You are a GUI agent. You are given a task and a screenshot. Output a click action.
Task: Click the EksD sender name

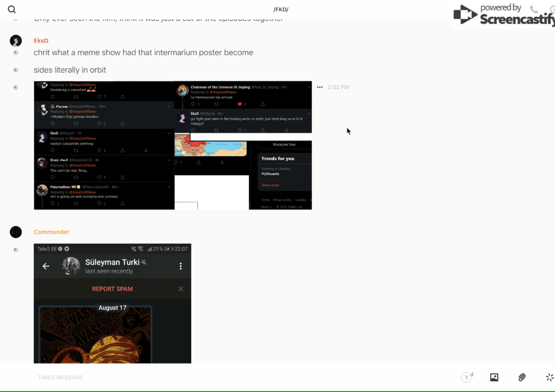41,41
